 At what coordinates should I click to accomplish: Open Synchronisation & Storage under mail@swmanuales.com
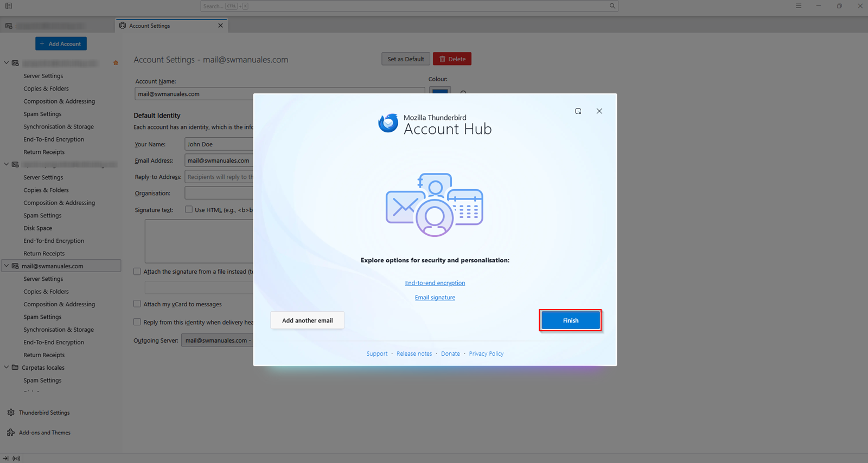point(59,330)
